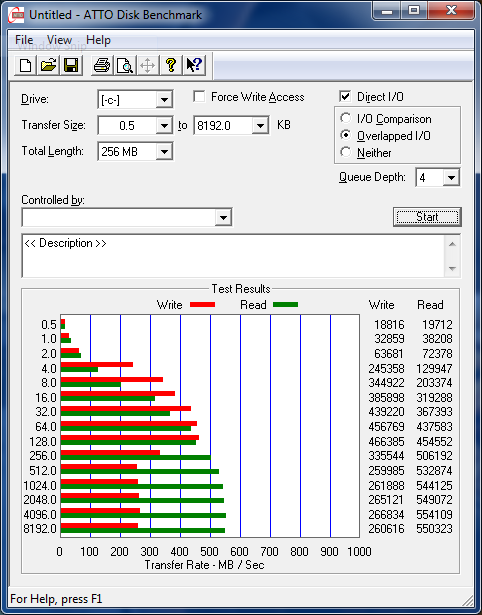Expand Transfer Size minimum dropdown 0.5
The width and height of the screenshot is (482, 615).
pos(164,126)
